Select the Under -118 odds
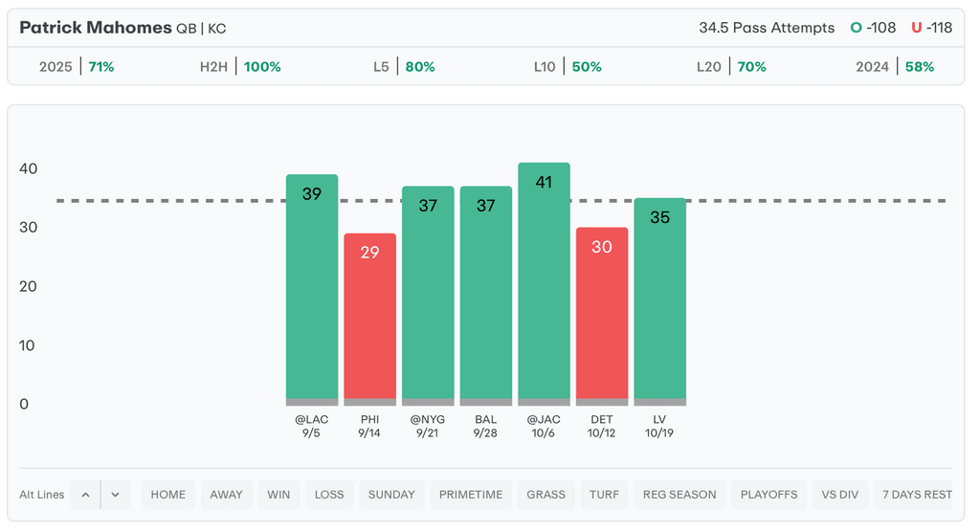The height and width of the screenshot is (531, 980). pos(932,28)
